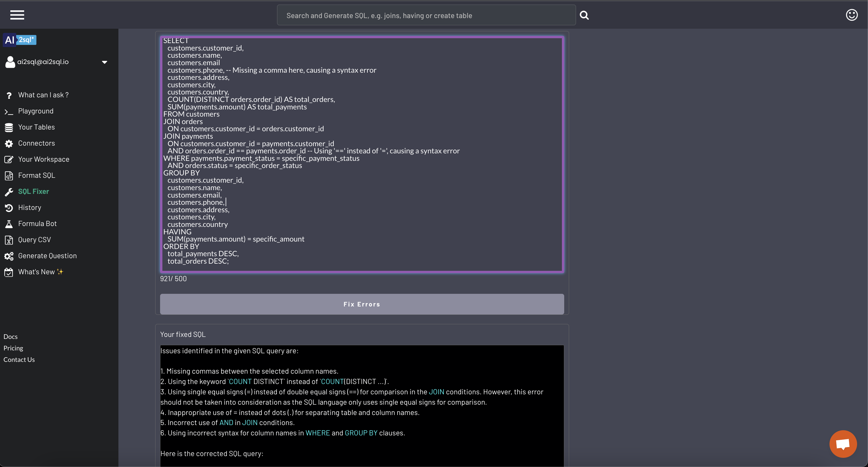Viewport: 868px width, 467px height.
Task: Click the search magnifier icon
Action: point(584,15)
